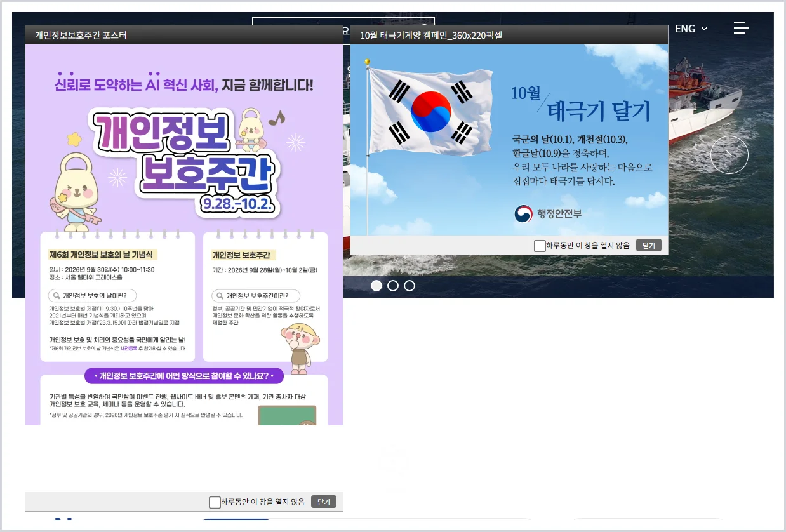Click the 제6회 개인정보 보호의 날 기념식 heading

click(102, 255)
